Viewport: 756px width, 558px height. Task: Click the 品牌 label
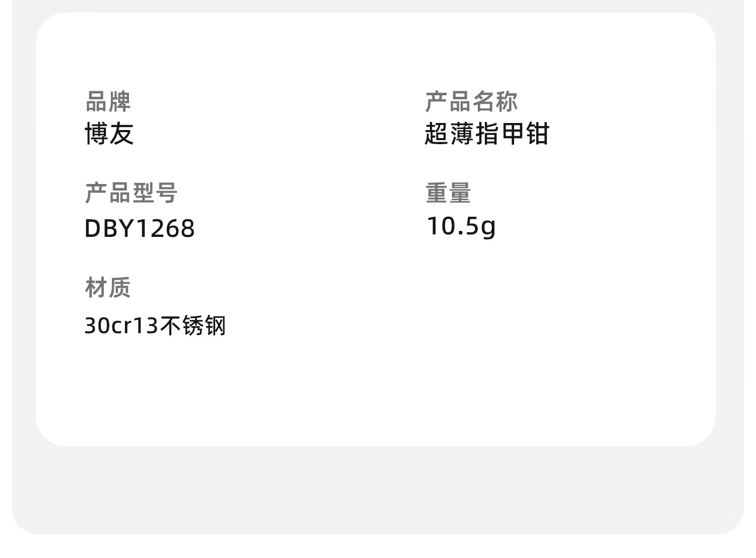point(108,102)
